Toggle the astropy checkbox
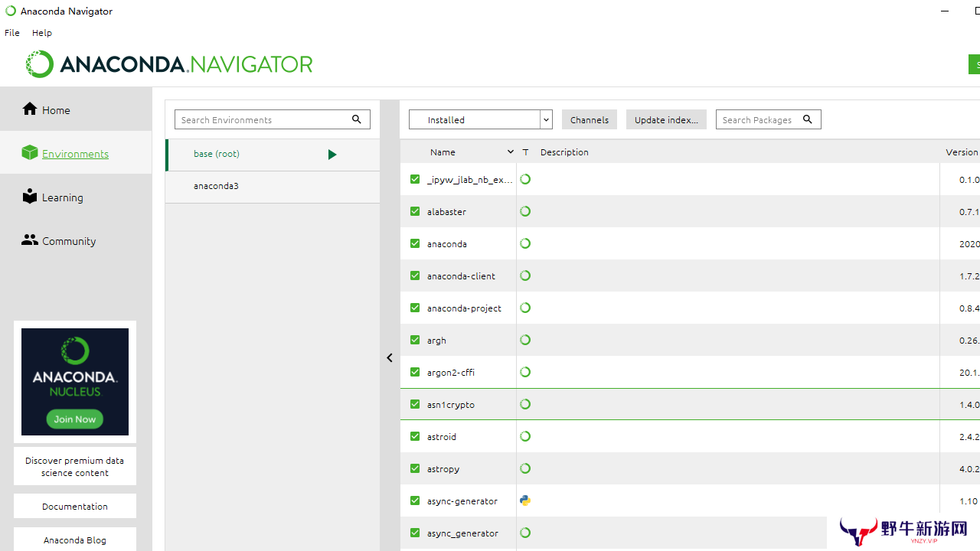The width and height of the screenshot is (980, 551). click(x=415, y=468)
